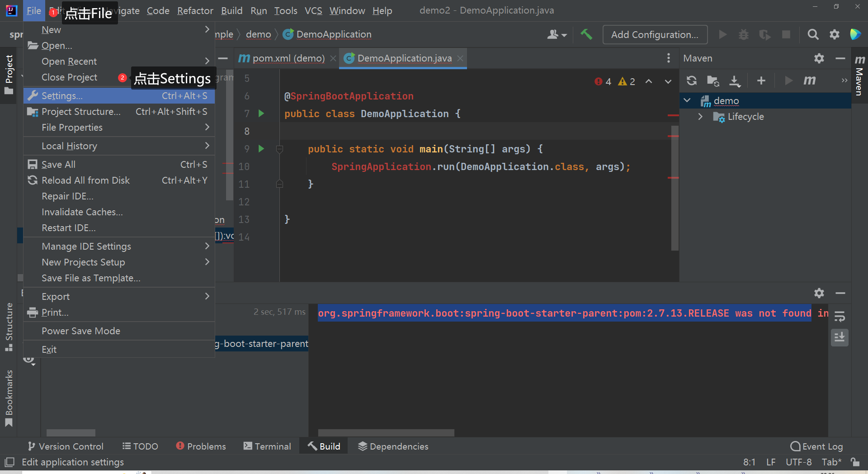Screen dimensions: 868x474
Task: Show more Maven toolbar actions chevron
Action: pyautogui.click(x=844, y=81)
